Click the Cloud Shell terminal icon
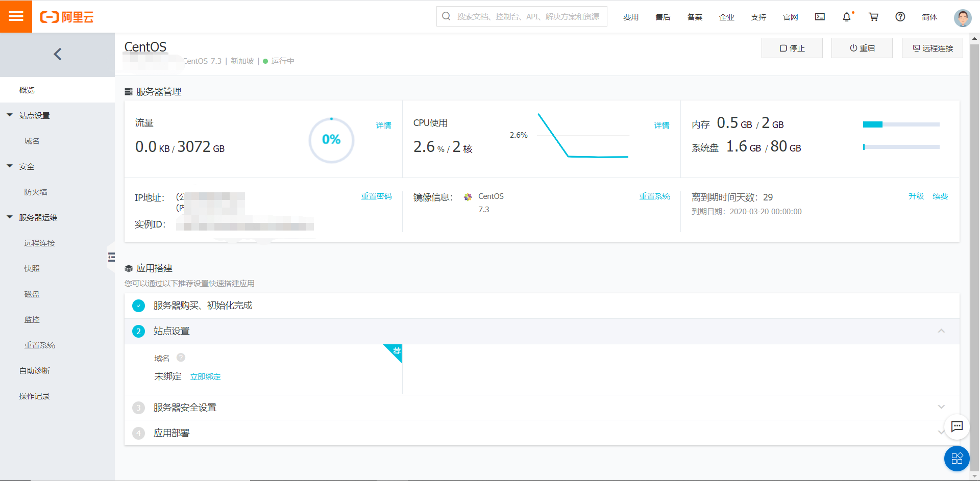This screenshot has height=481, width=980. point(820,17)
